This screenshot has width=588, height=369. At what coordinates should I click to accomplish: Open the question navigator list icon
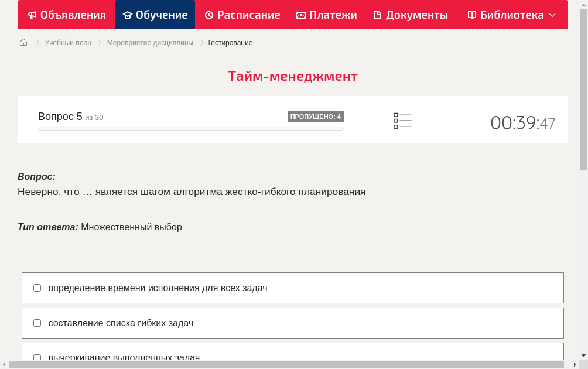coord(402,121)
